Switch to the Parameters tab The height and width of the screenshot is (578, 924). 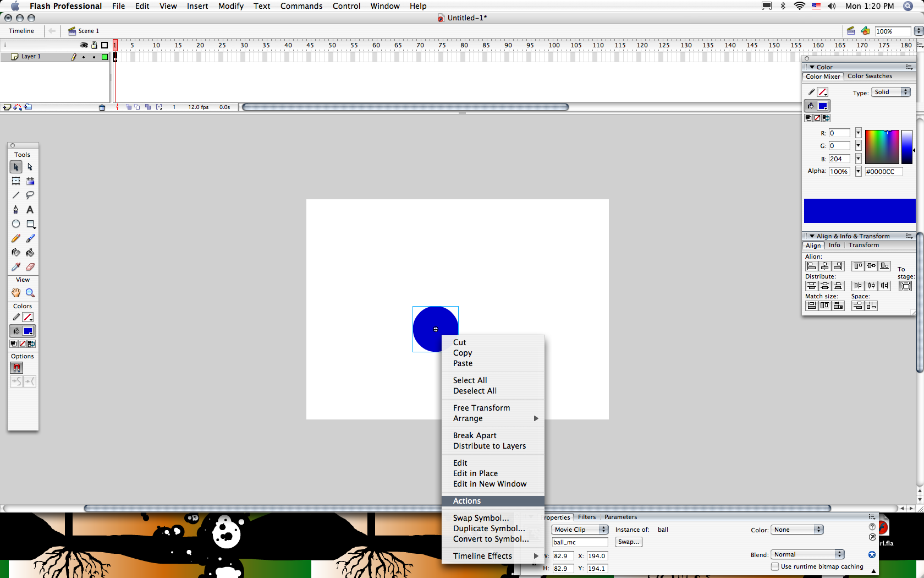pyautogui.click(x=620, y=517)
